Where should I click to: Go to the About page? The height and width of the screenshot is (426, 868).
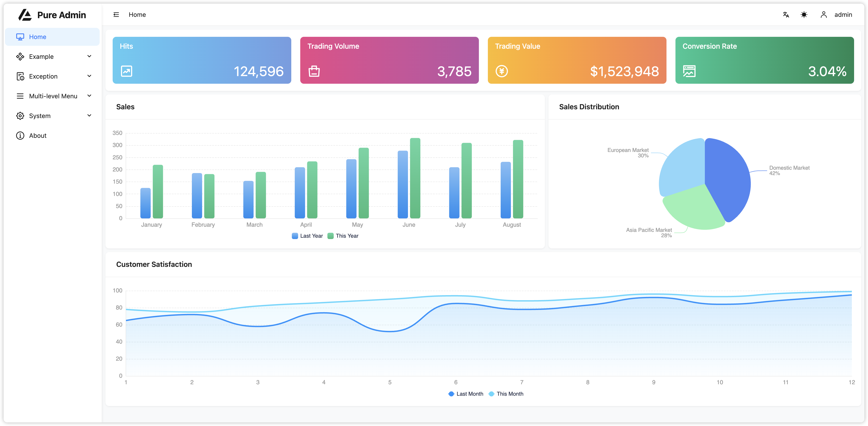[x=37, y=136]
